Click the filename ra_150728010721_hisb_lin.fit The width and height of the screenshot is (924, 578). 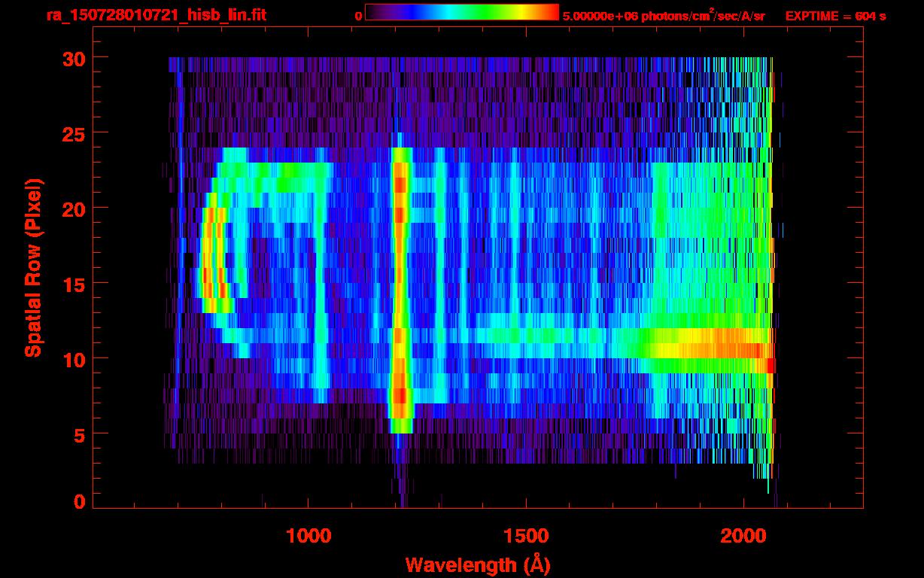pos(156,15)
